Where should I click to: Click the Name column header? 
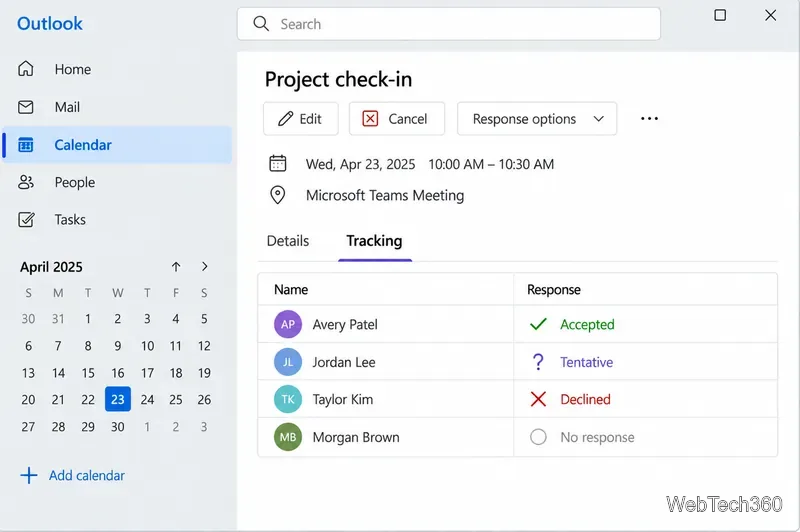point(291,289)
